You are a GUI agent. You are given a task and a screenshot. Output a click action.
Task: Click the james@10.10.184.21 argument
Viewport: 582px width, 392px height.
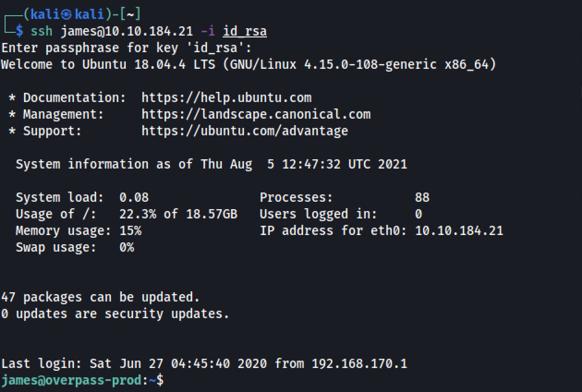[x=127, y=31]
